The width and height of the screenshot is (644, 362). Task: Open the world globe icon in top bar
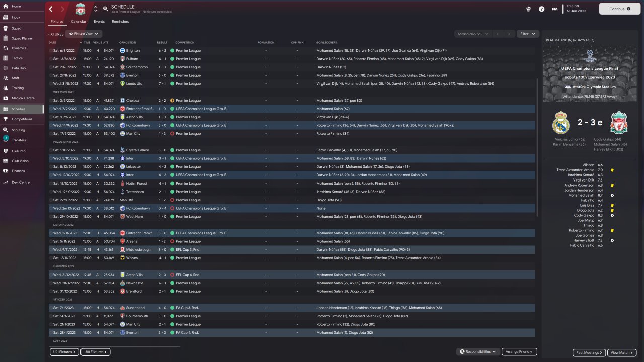529,9
